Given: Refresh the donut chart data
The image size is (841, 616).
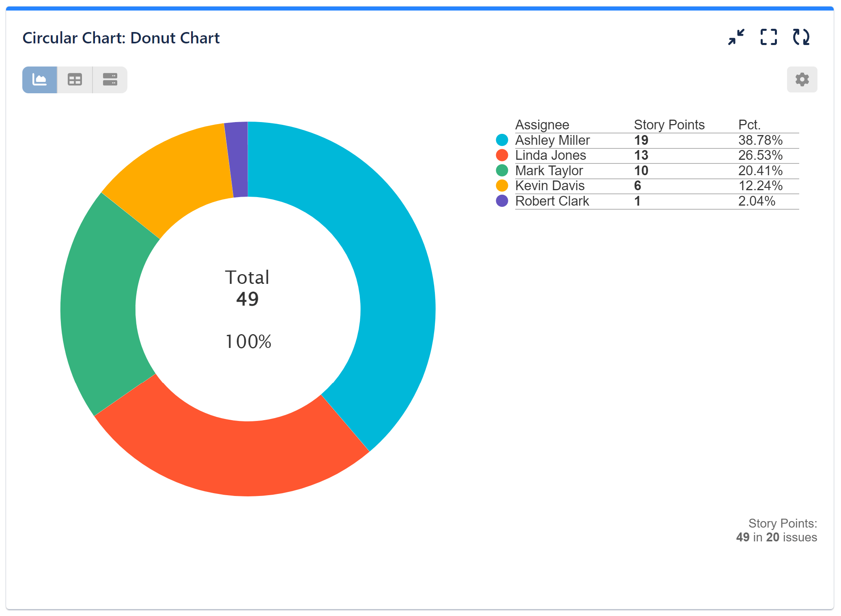Looking at the screenshot, I should pyautogui.click(x=801, y=37).
